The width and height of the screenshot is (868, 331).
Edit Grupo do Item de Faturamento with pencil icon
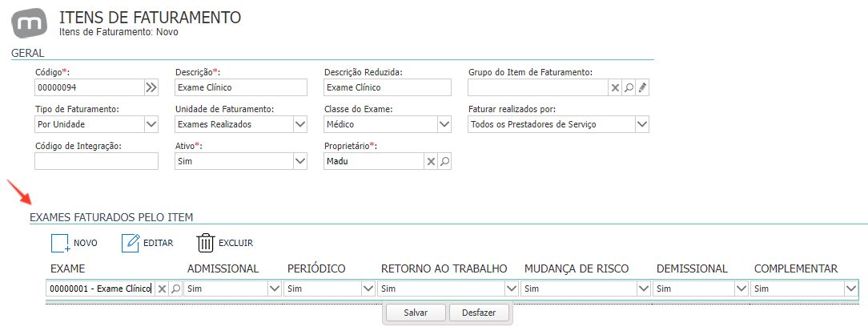coord(642,87)
